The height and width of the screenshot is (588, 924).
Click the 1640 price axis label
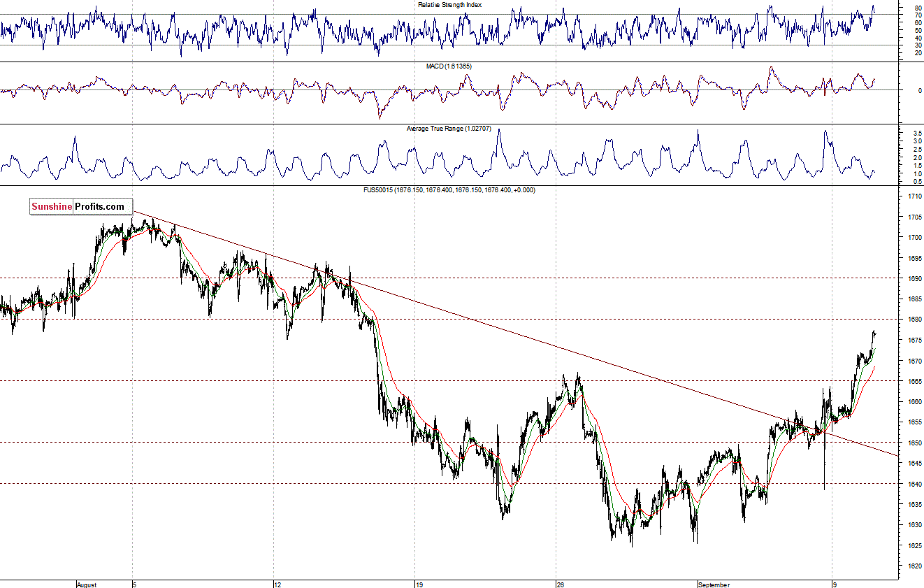(915, 485)
